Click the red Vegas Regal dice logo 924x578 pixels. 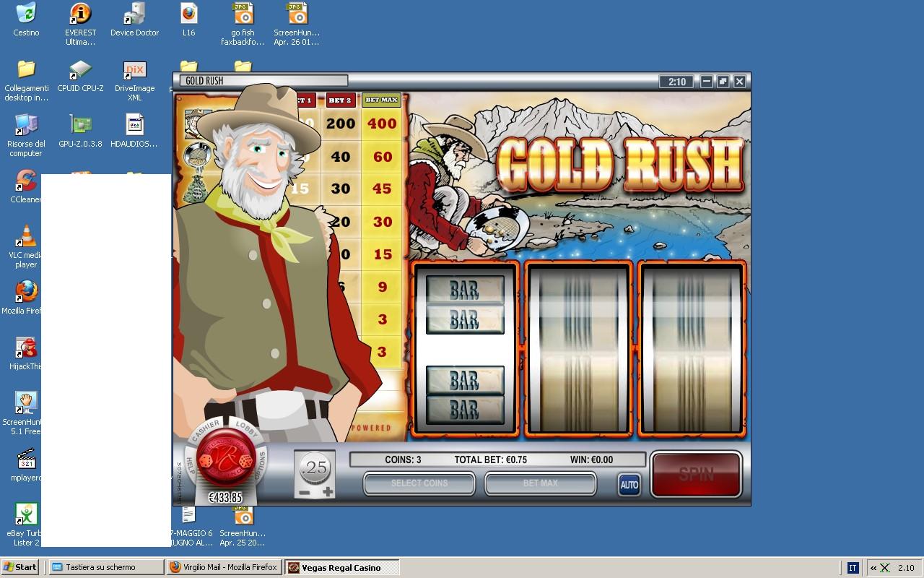pyautogui.click(x=225, y=458)
